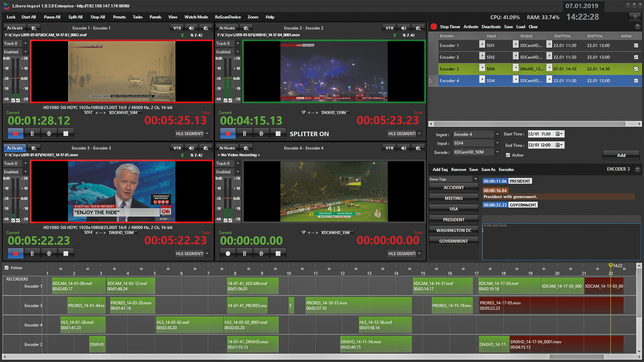Disable timeline Follow checkbox
This screenshot has height=362, width=644.
pyautogui.click(x=6, y=268)
